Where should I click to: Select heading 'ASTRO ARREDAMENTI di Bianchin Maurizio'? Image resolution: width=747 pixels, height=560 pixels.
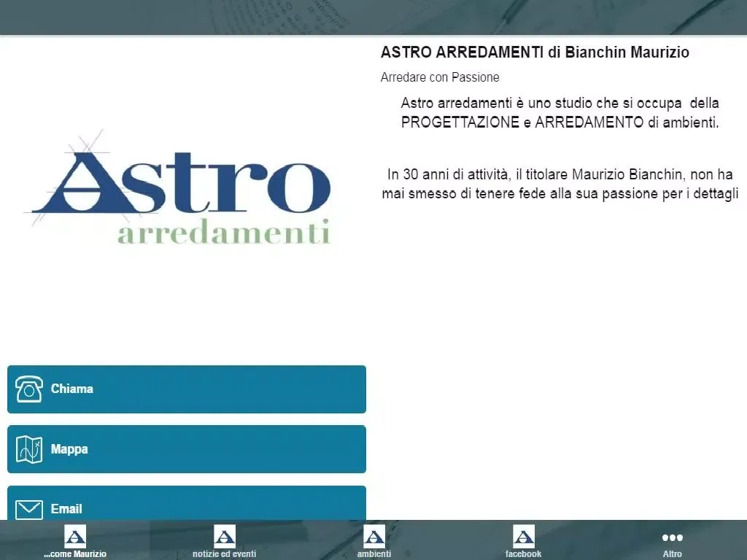point(535,52)
